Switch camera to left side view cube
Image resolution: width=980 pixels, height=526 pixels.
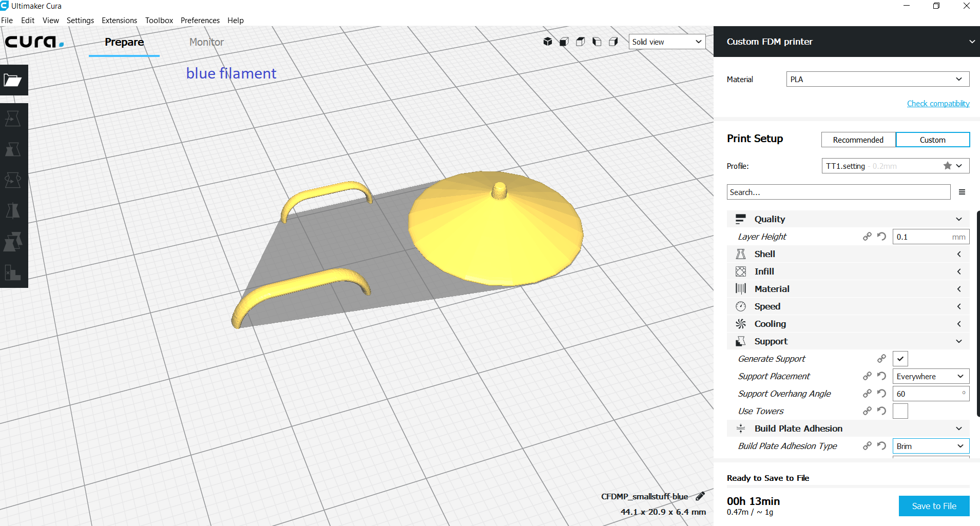click(x=597, y=42)
